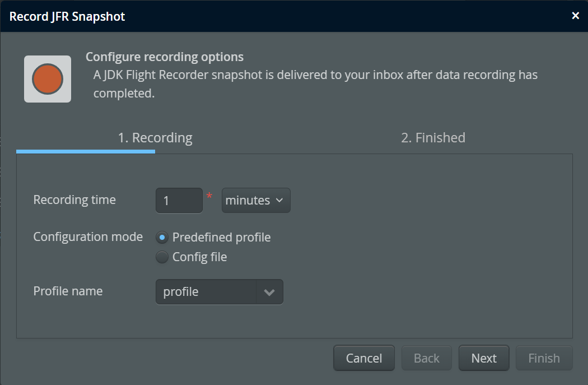This screenshot has height=385, width=588.
Task: Open the minutes time unit dropdown
Action: tap(256, 201)
